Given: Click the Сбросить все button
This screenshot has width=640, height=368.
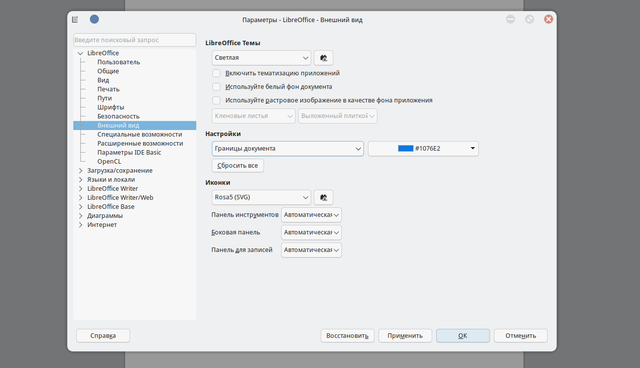Looking at the screenshot, I should tap(238, 166).
